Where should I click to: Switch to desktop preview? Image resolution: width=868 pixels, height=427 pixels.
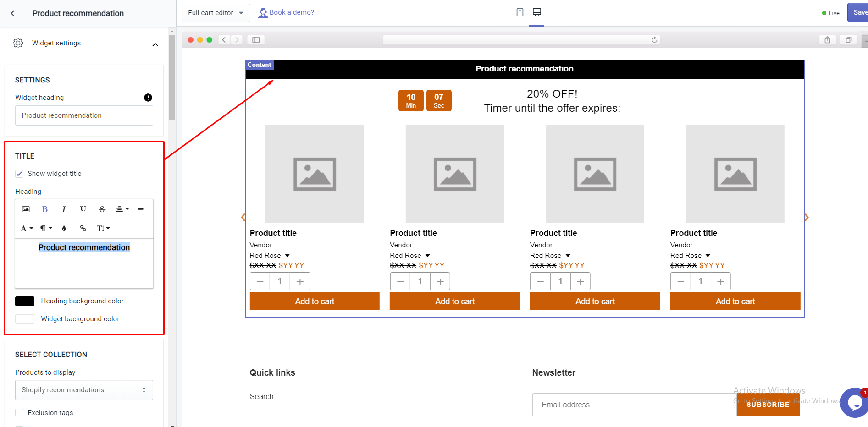click(537, 12)
